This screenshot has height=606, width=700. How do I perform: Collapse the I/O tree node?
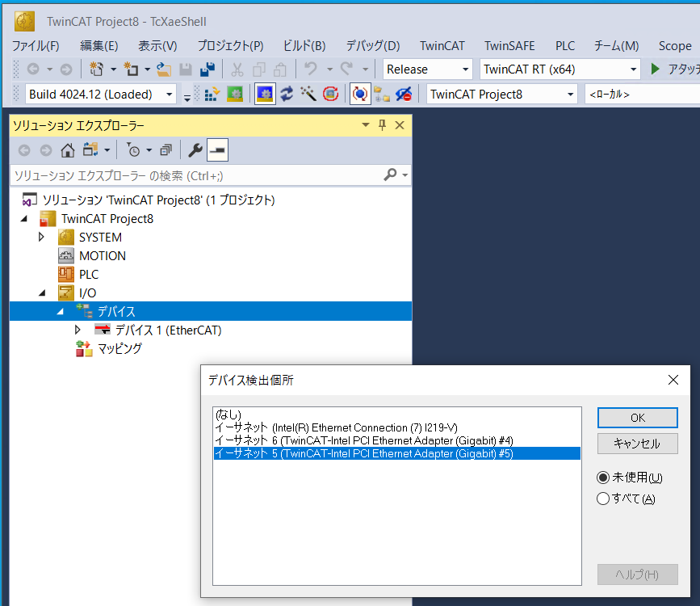click(43, 293)
